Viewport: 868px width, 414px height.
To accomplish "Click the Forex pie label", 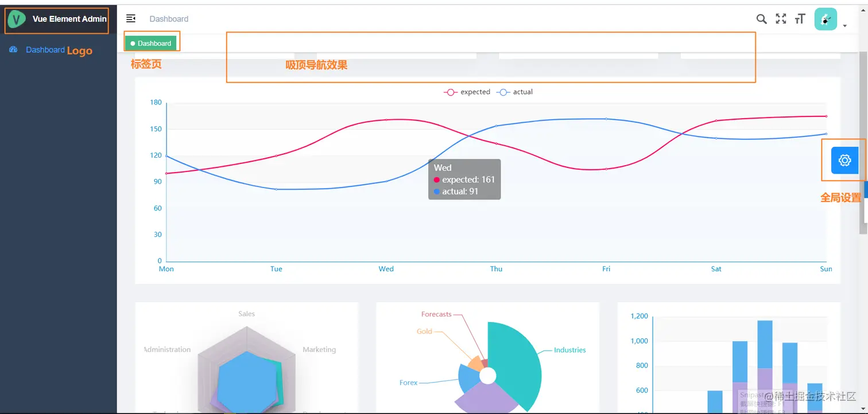I will pyautogui.click(x=409, y=382).
